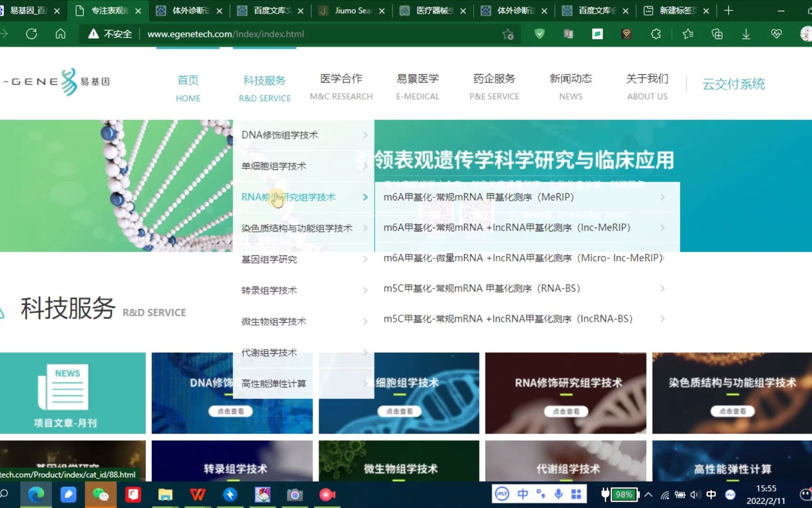Open the collections icon in toolbar
The height and width of the screenshot is (508, 812).
tap(717, 34)
